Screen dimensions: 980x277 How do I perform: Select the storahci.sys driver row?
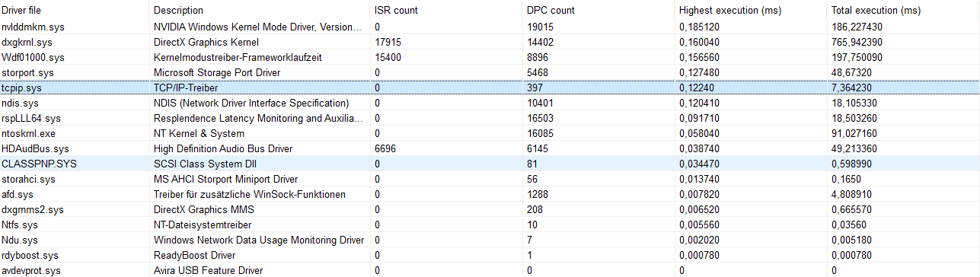tap(490, 179)
